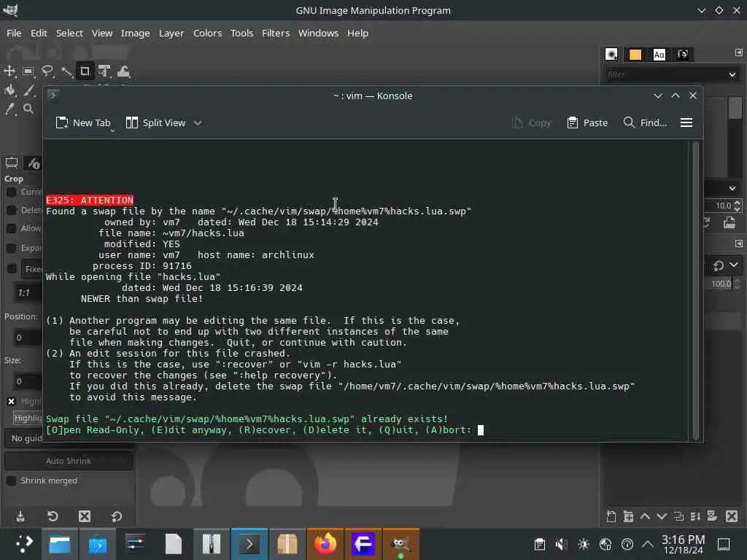The width and height of the screenshot is (747, 560).
Task: Toggle the Allow growing checkbox
Action: (x=12, y=228)
